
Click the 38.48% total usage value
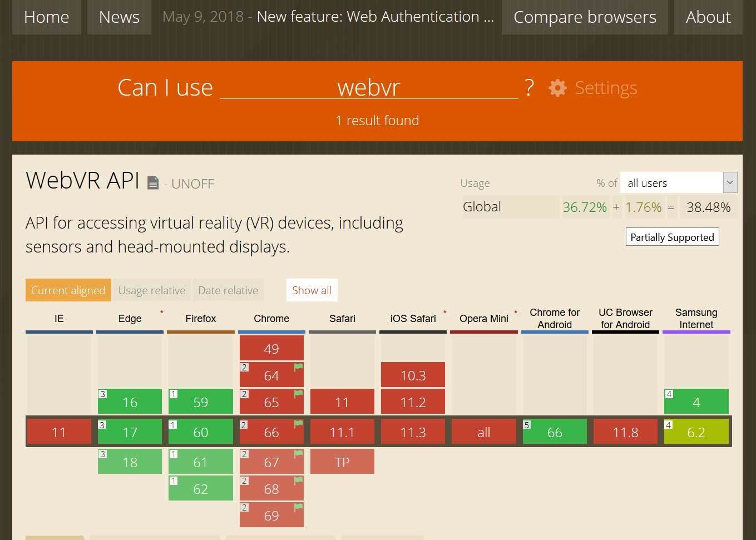708,207
